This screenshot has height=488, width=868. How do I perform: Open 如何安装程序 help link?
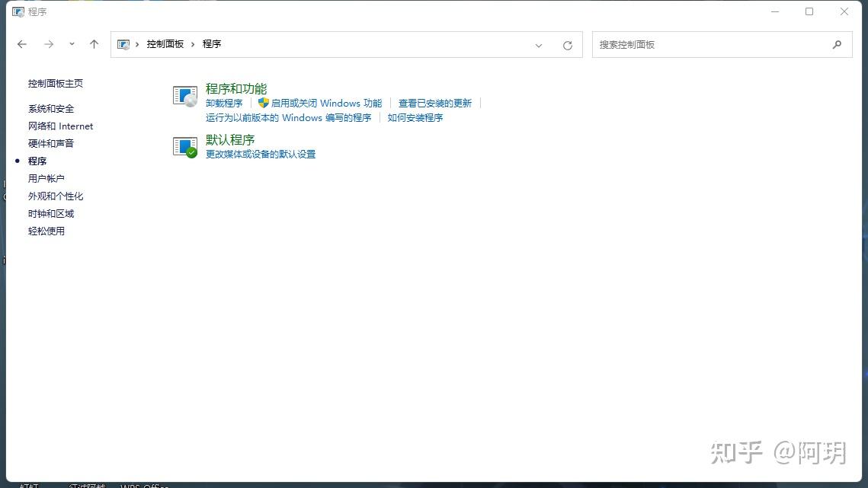tap(415, 117)
